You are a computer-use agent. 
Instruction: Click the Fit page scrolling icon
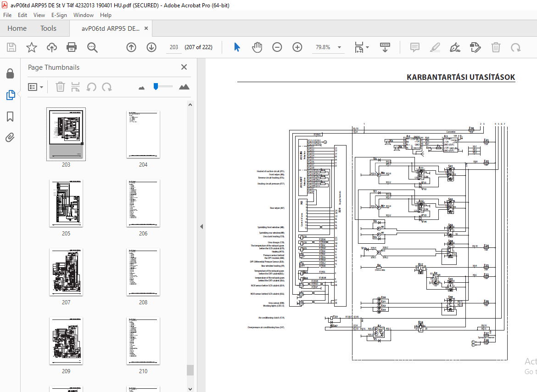359,47
